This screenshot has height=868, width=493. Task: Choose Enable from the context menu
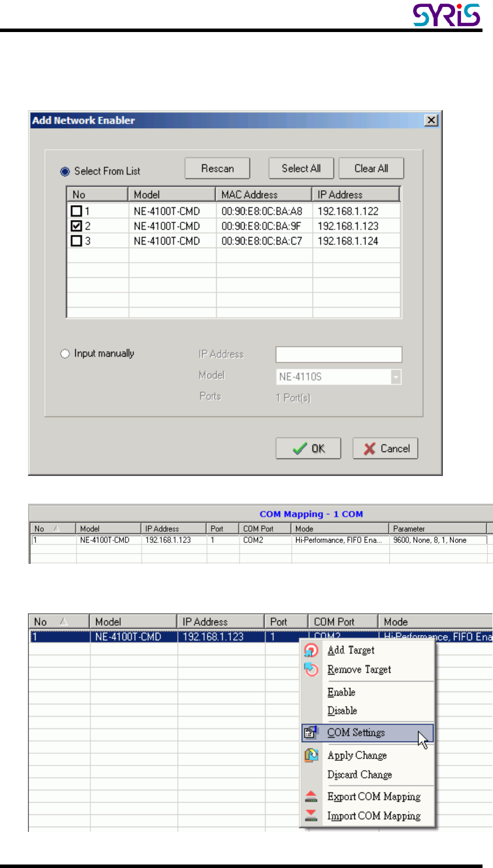coord(341,692)
